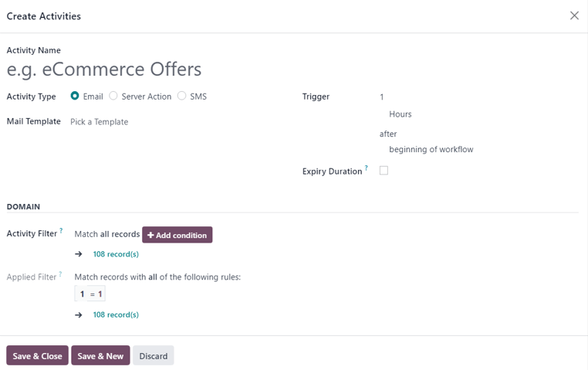Click the Trigger interval number field
The width and height of the screenshot is (588, 370).
463,97
